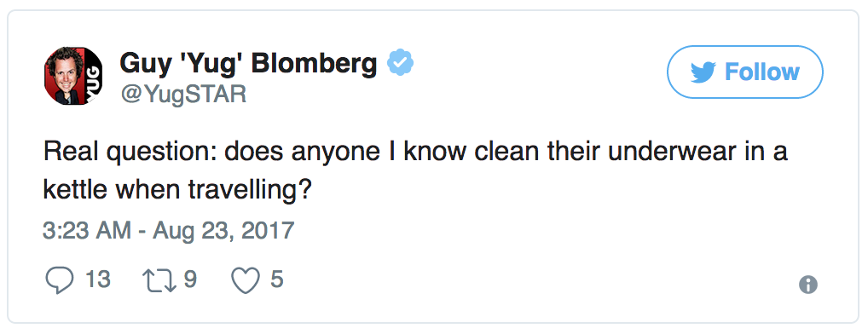Like the tweet with the heart icon
Image resolution: width=868 pixels, height=334 pixels.
pyautogui.click(x=246, y=281)
